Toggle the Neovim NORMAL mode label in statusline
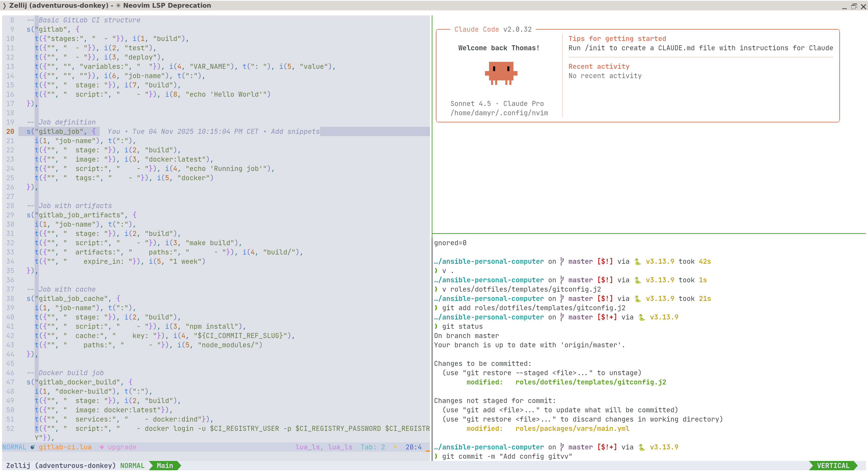Screen dimensions: 868x475 tap(14, 447)
